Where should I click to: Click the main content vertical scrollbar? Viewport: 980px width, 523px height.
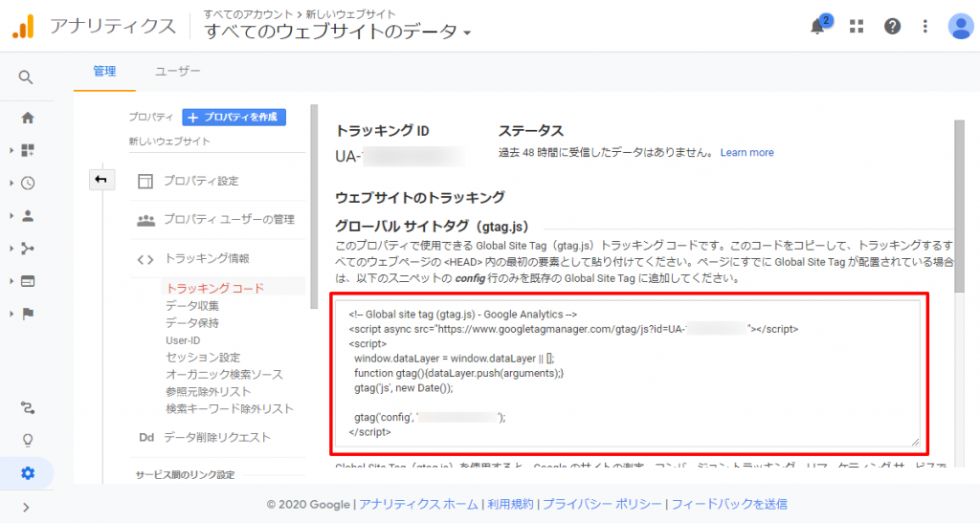tap(959, 206)
